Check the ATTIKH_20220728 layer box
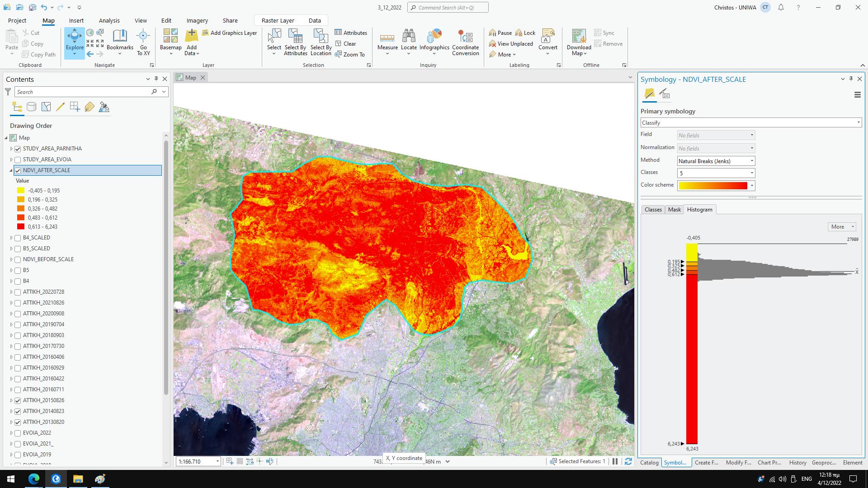The width and height of the screenshot is (868, 488). (x=18, y=292)
